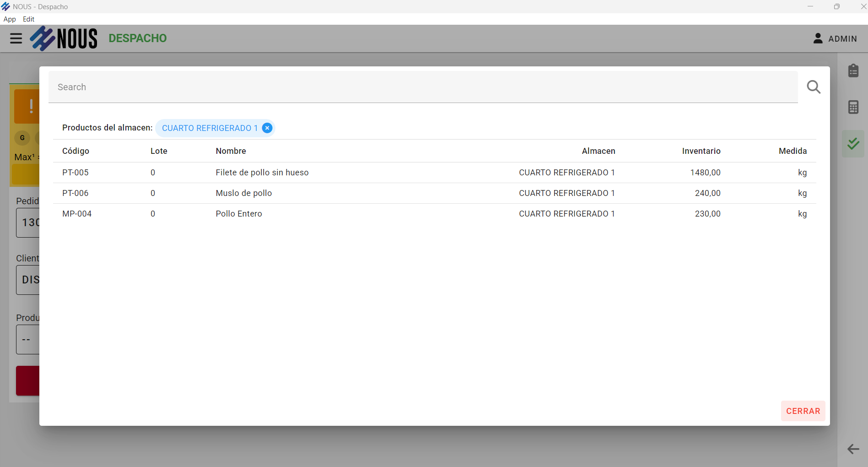Click the Código column header

coord(75,151)
